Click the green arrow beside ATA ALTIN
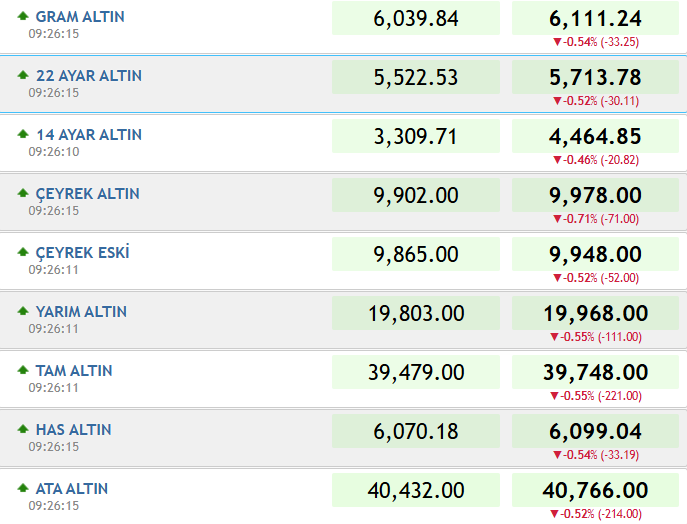This screenshot has width=687, height=524. tap(23, 489)
